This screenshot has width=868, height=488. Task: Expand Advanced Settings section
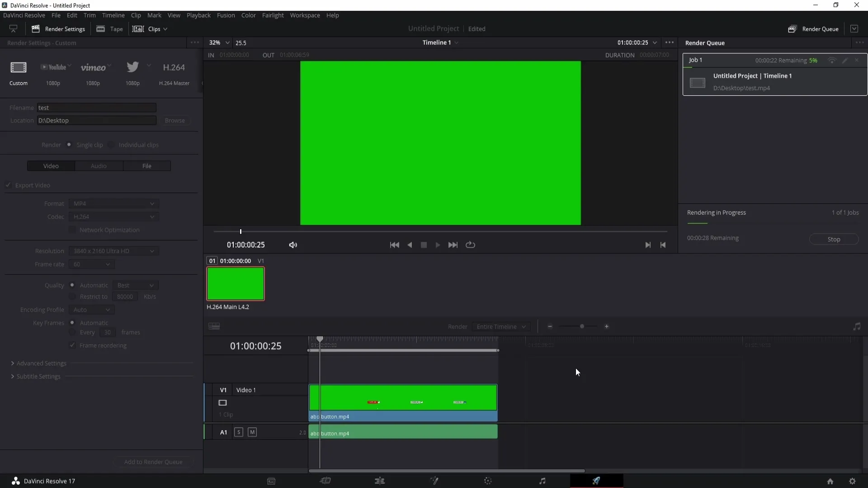pos(38,363)
